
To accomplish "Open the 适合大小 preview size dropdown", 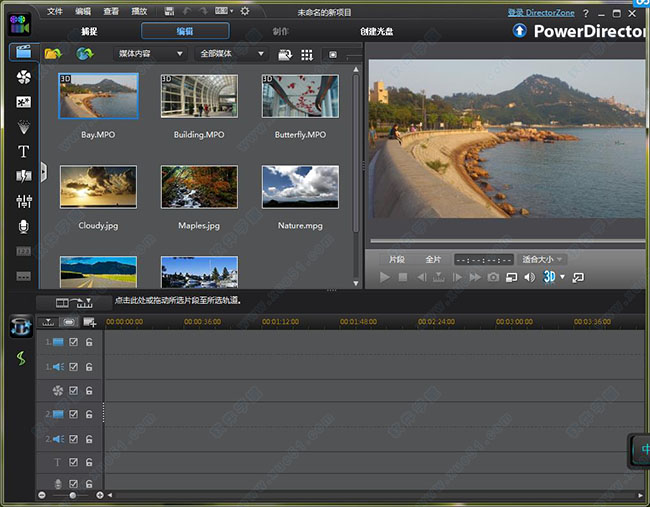I will 542,260.
